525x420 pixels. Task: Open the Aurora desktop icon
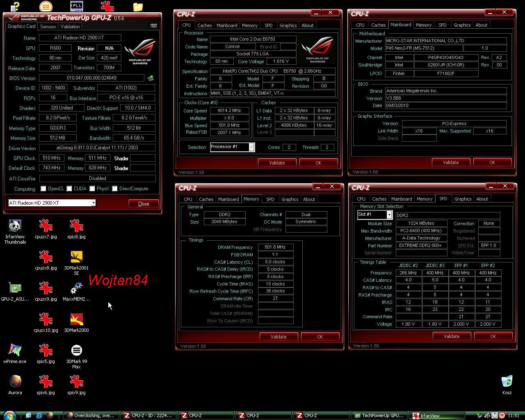(15, 385)
